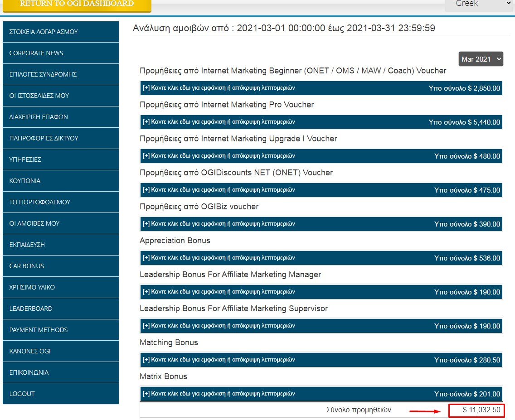Click subtotal $ 201.00 text
This screenshot has width=515, height=420.
point(467,394)
